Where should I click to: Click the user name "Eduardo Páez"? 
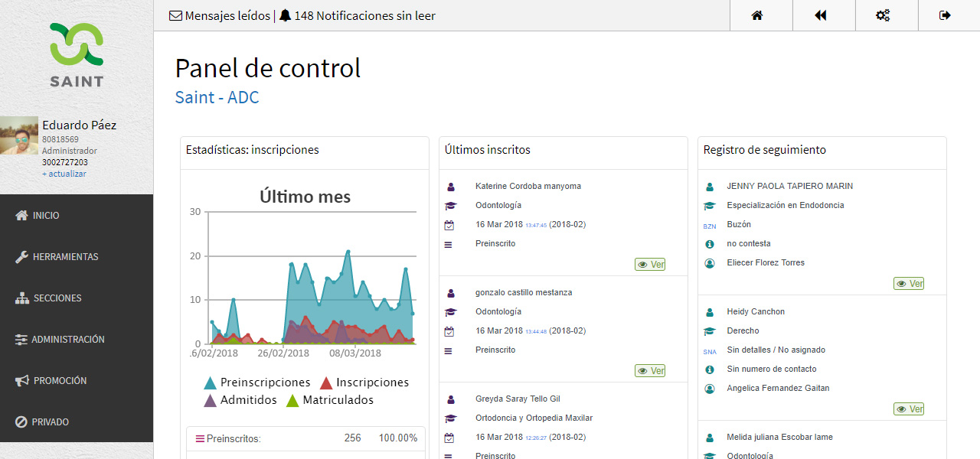pyautogui.click(x=80, y=125)
